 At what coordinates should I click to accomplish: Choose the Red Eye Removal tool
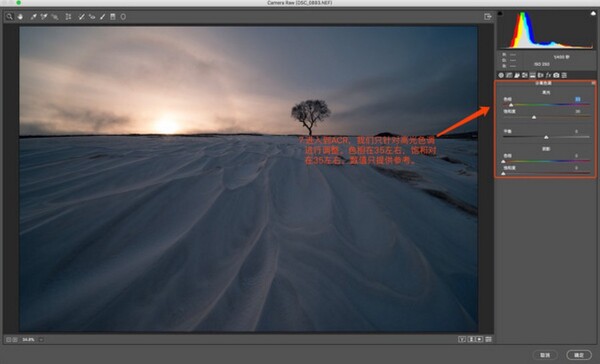[x=92, y=16]
